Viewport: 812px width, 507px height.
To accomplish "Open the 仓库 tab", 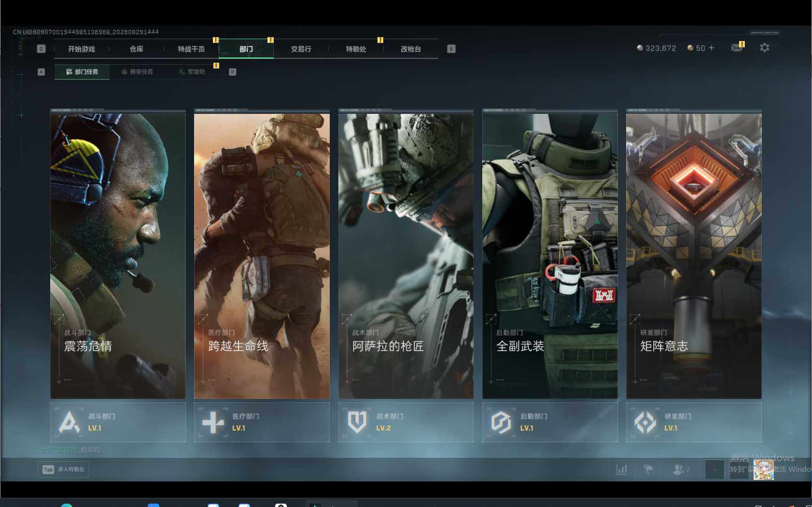I will tap(137, 49).
